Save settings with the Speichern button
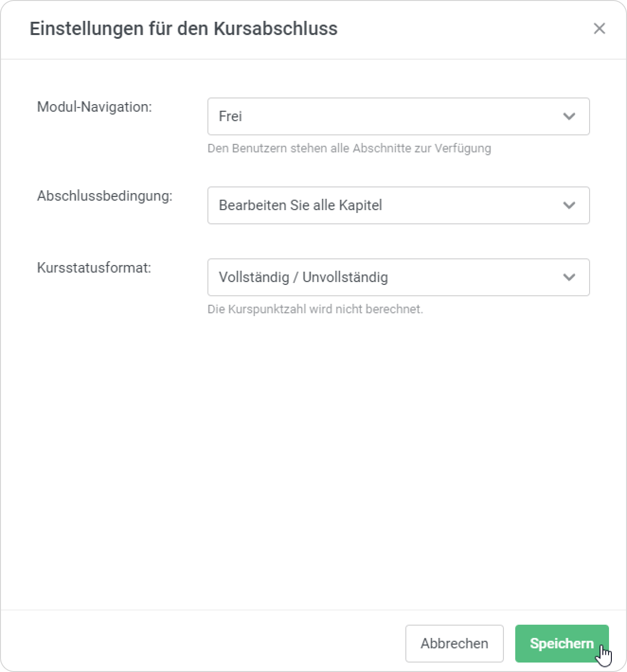 coord(561,643)
